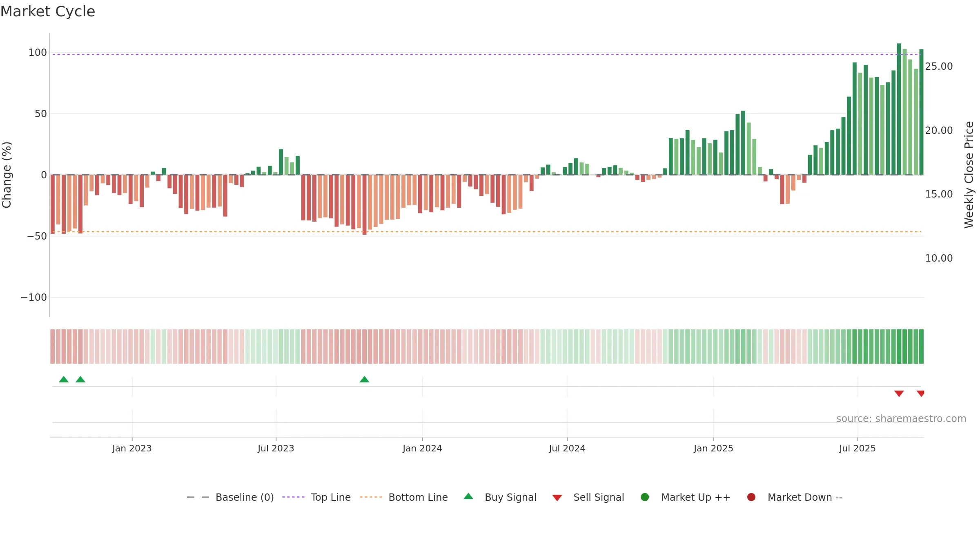Click the −50 tick on Change axis

point(37,236)
